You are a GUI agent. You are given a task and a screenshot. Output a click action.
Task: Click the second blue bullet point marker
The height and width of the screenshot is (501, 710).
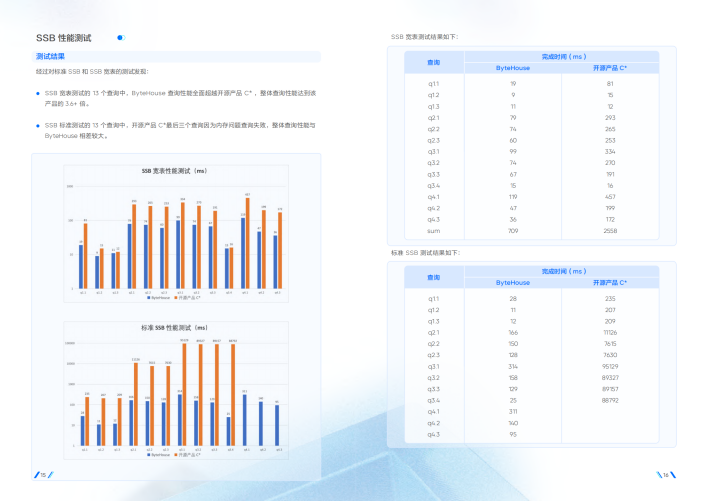coord(38,125)
